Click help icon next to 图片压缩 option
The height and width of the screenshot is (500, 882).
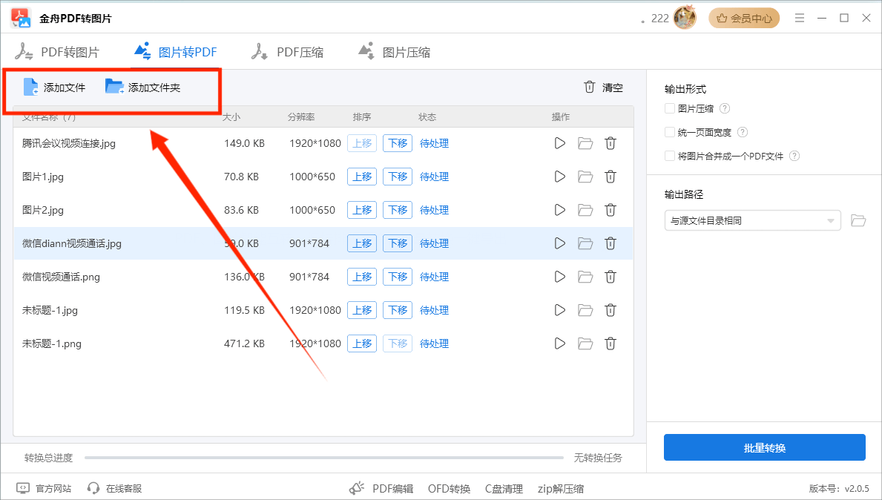[725, 109]
